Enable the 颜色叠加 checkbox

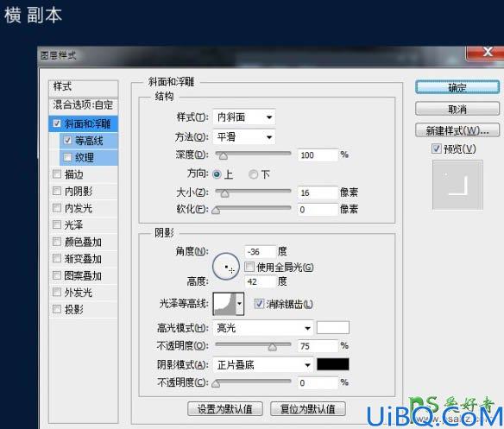tap(57, 242)
